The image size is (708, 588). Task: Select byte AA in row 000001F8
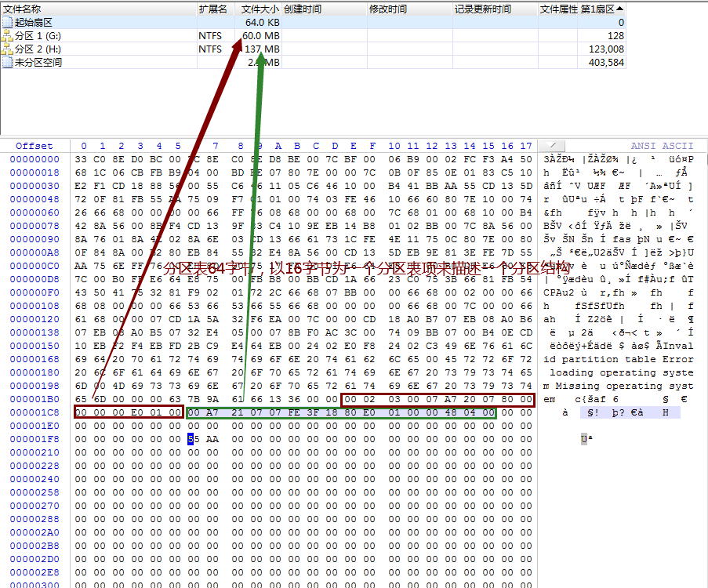pos(212,439)
